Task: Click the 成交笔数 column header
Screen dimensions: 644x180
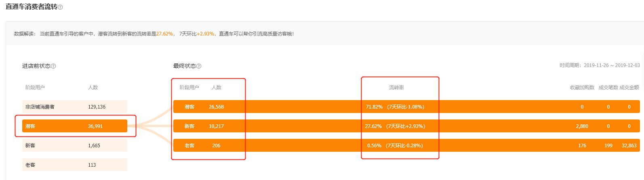Action: (608, 88)
